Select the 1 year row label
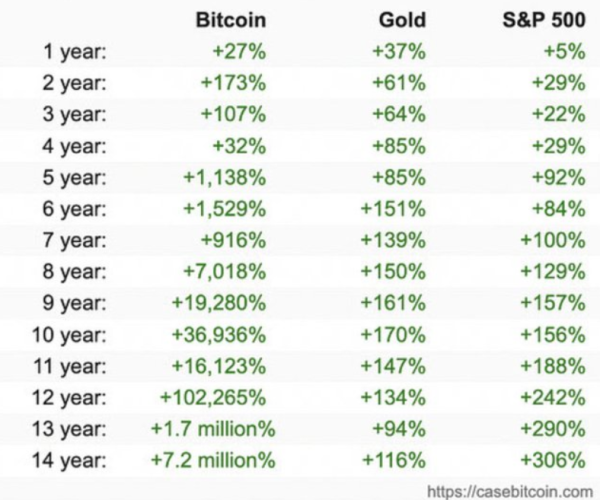The image size is (600, 500). [x=75, y=51]
